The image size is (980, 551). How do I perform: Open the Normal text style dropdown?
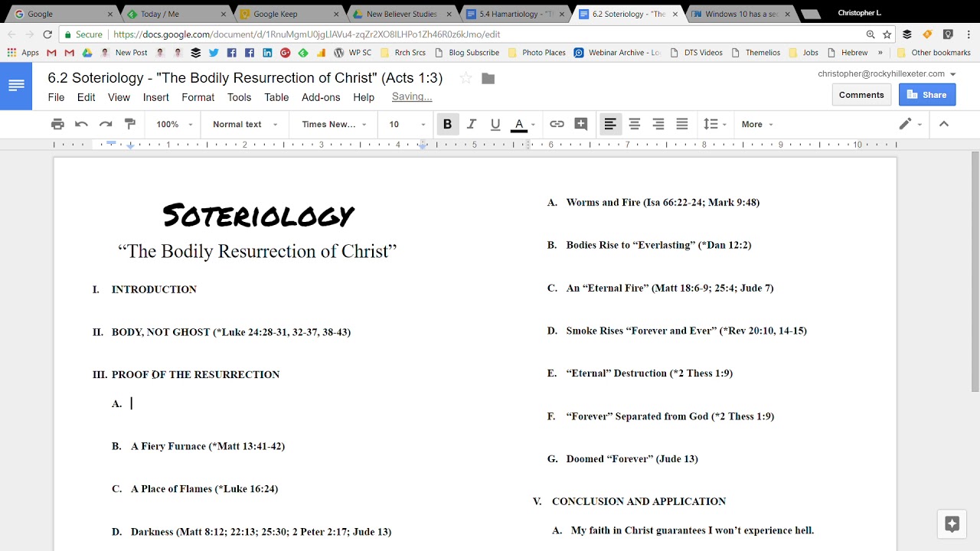click(245, 124)
